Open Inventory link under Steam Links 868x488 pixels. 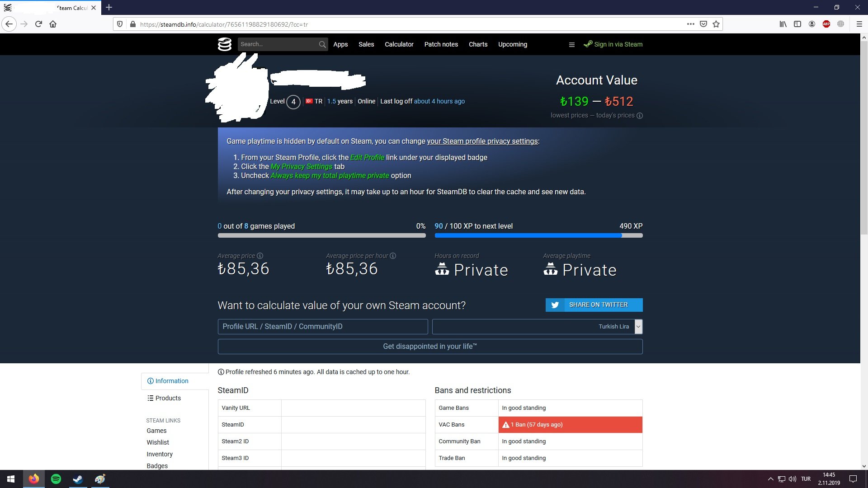click(160, 454)
